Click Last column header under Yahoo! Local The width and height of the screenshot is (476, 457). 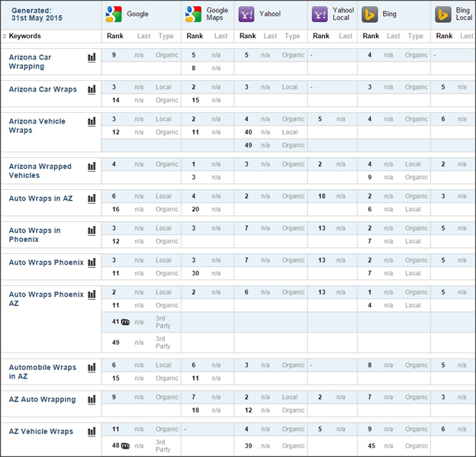pyautogui.click(x=346, y=37)
